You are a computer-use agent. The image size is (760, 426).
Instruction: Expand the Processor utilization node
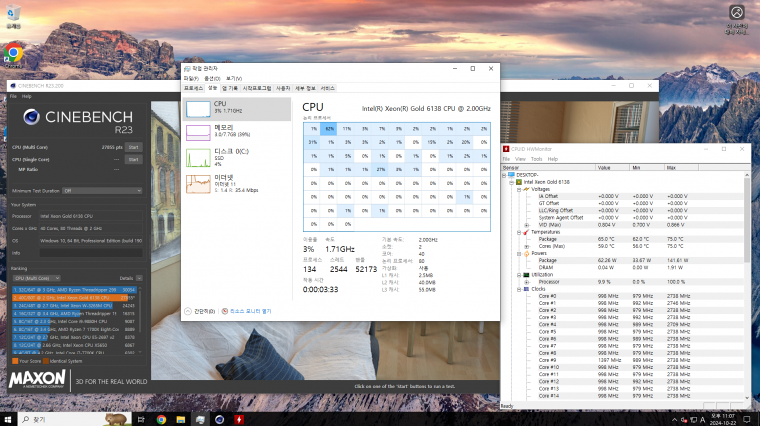pyautogui.click(x=526, y=282)
